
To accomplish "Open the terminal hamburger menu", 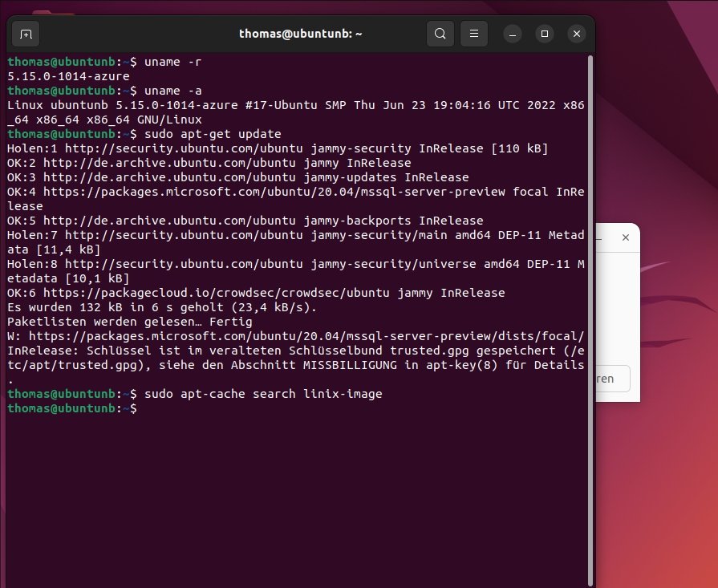I will pos(474,34).
